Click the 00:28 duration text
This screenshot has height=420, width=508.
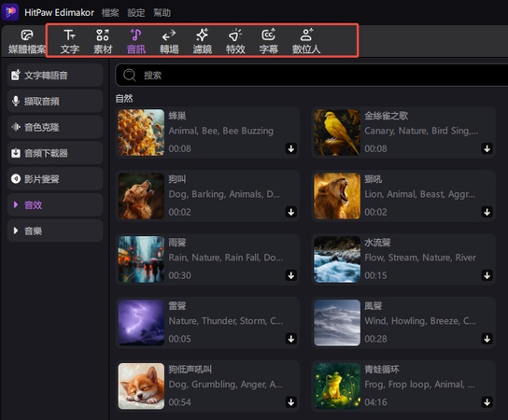pyautogui.click(x=375, y=339)
